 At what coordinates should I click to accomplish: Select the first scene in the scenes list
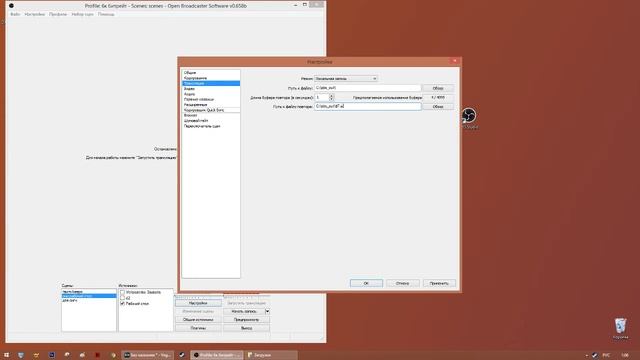(89, 292)
